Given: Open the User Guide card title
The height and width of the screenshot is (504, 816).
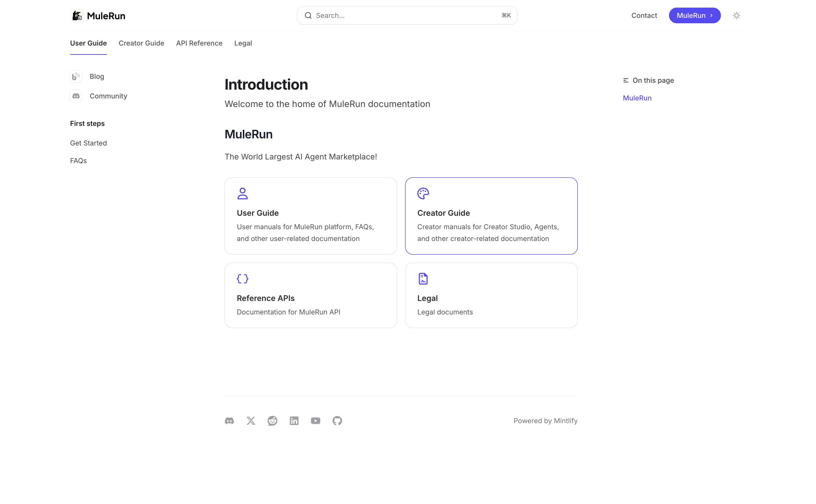Looking at the screenshot, I should click(x=258, y=213).
